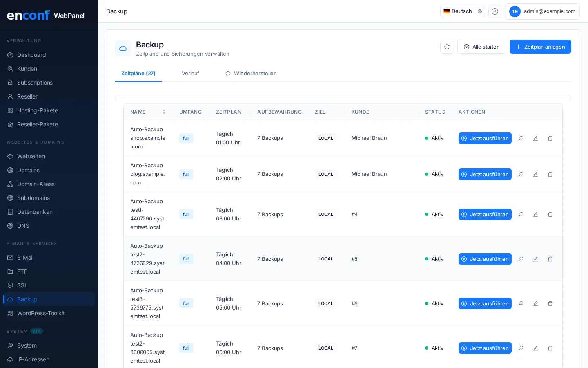Image resolution: width=588 pixels, height=368 pixels.
Task: Click the Zeitplan anlegen button
Action: (x=540, y=47)
